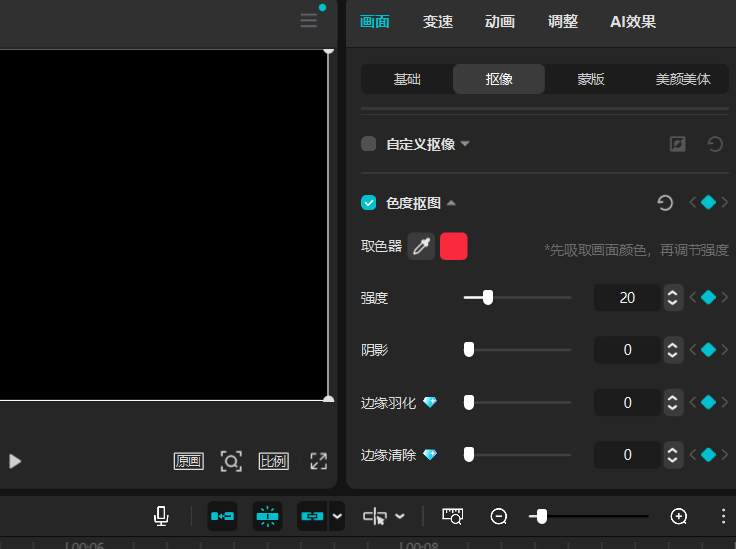Click the timeline zoom slider
This screenshot has width=736, height=549.
click(x=589, y=516)
